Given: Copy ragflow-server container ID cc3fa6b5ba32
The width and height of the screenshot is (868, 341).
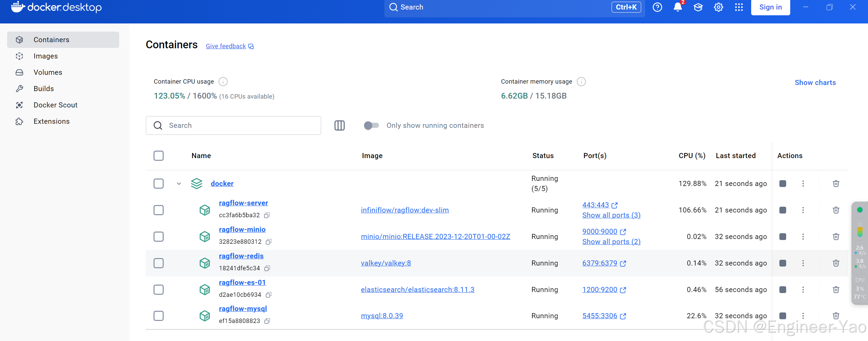Looking at the screenshot, I should pos(267,215).
